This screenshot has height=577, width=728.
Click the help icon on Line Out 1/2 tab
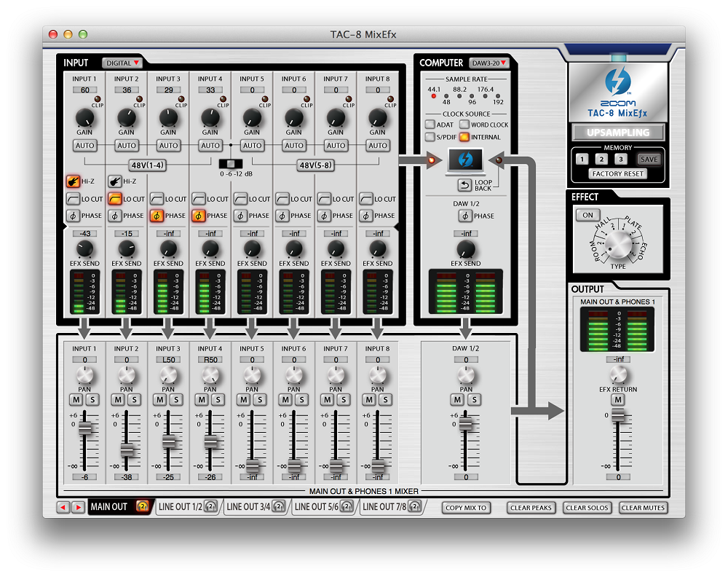tap(210, 507)
